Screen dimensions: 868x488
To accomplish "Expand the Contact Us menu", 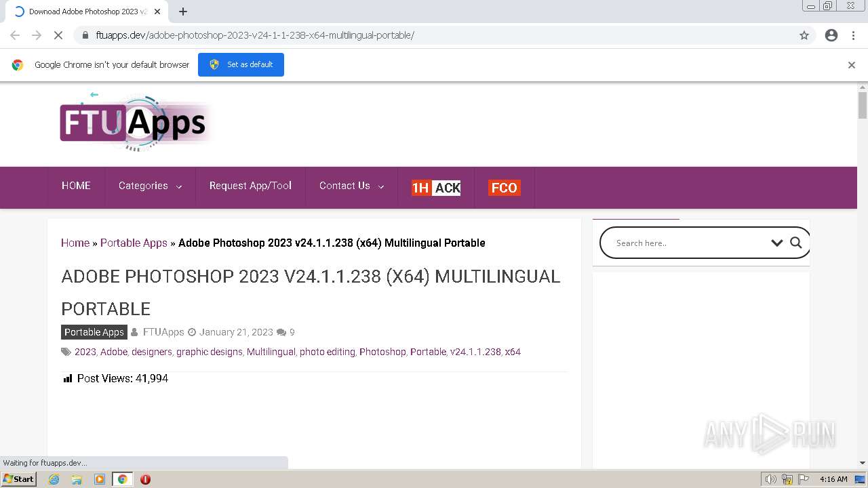I will pos(351,186).
